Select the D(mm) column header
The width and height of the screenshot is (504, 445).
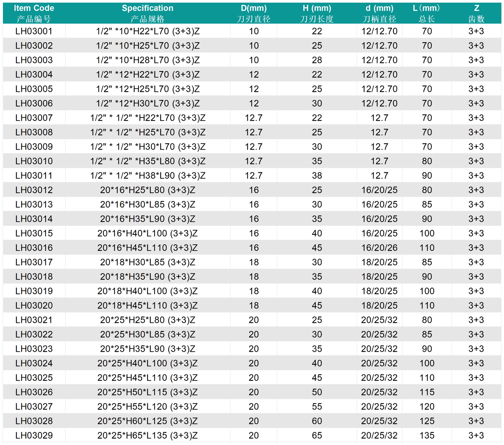point(254,13)
